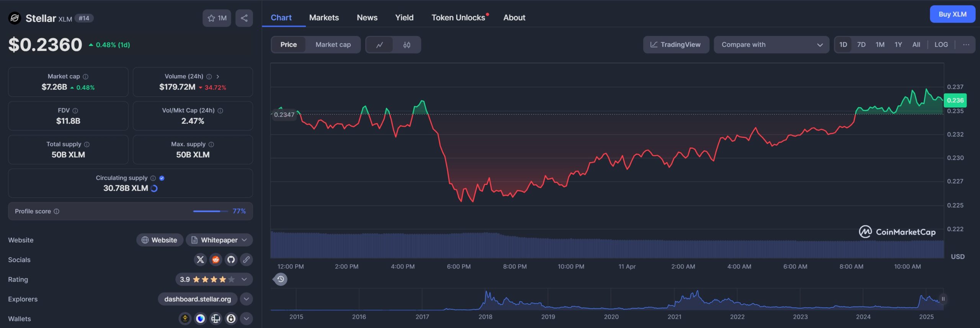The width and height of the screenshot is (980, 328).
Task: Open Max. supply info icon
Action: click(x=211, y=144)
